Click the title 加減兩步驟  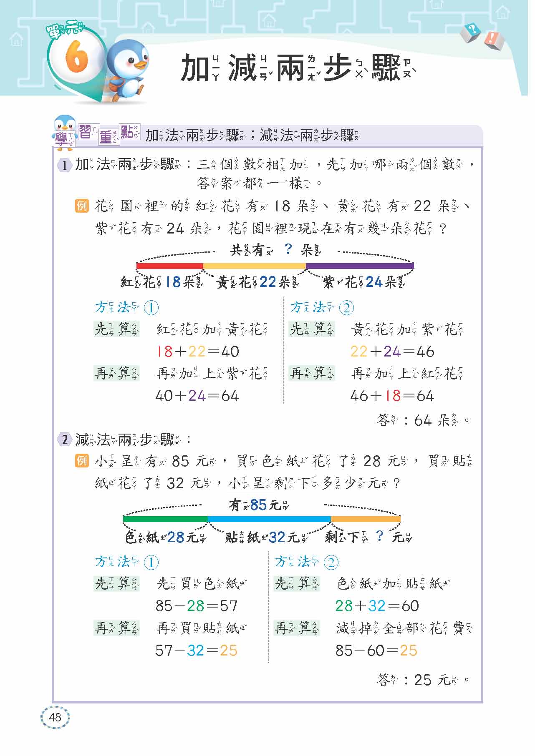point(298,68)
